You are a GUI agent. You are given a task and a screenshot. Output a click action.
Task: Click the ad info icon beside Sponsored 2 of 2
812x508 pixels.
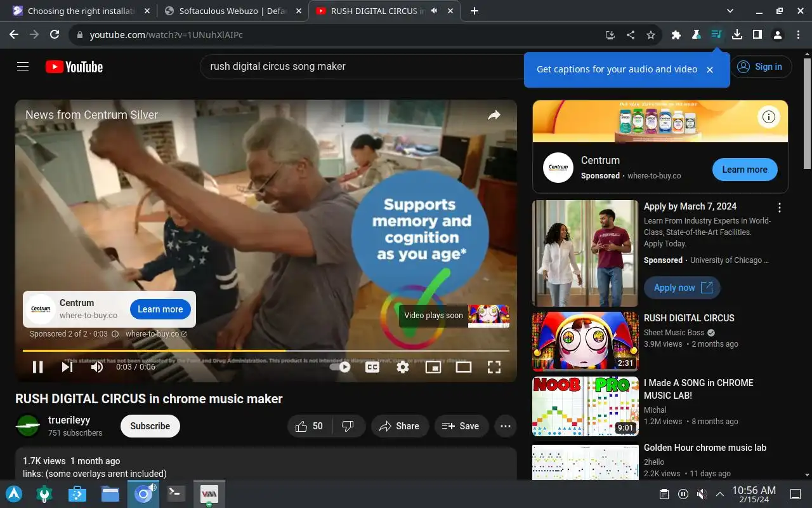coord(115,334)
